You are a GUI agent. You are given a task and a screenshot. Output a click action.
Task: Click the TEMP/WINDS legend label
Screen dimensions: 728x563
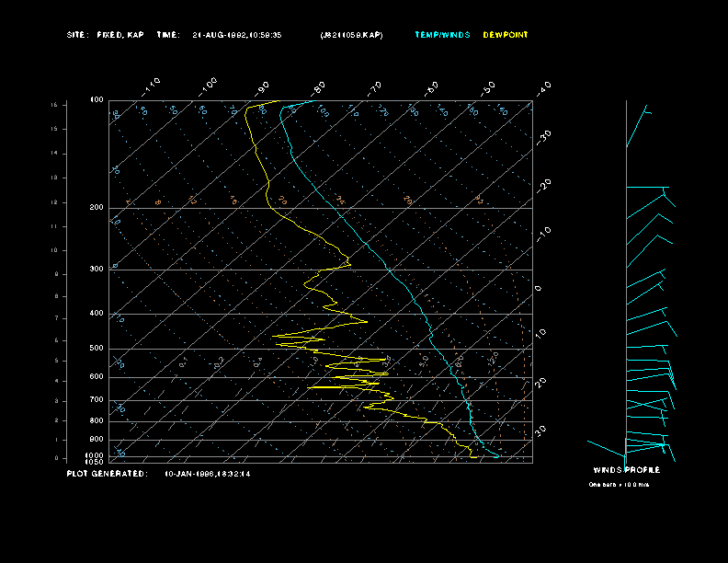coord(442,35)
